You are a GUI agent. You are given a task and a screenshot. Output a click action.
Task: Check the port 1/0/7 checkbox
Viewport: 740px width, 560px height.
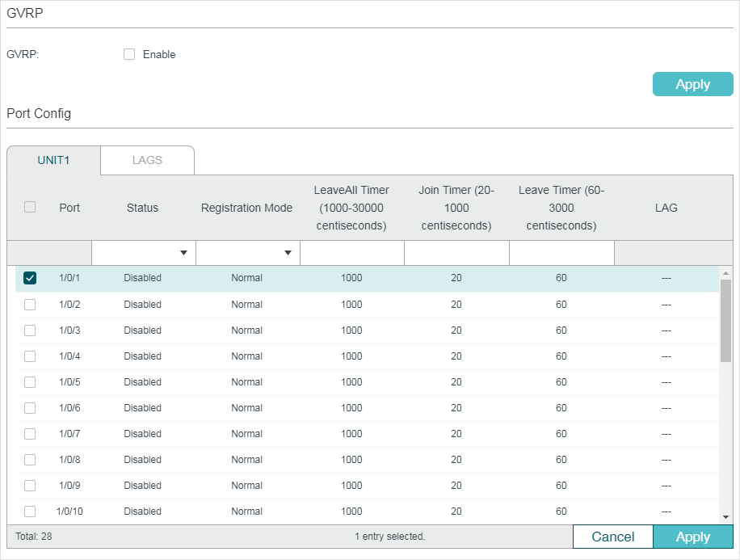tap(30, 434)
